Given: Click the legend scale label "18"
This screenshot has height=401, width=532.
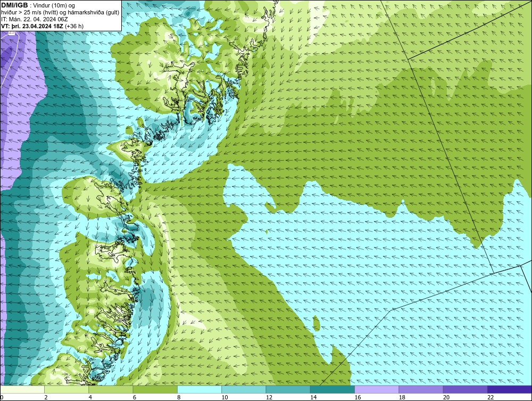Looking at the screenshot, I should 402,398.
